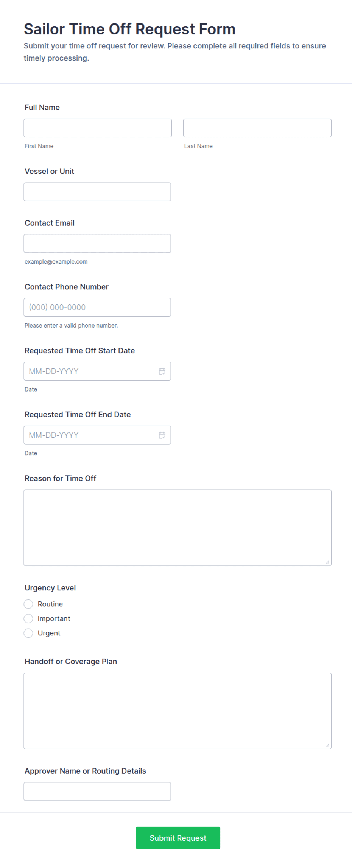Screen dimensions: 352x868
Task: Click the Contact Email input
Action: coord(97,244)
